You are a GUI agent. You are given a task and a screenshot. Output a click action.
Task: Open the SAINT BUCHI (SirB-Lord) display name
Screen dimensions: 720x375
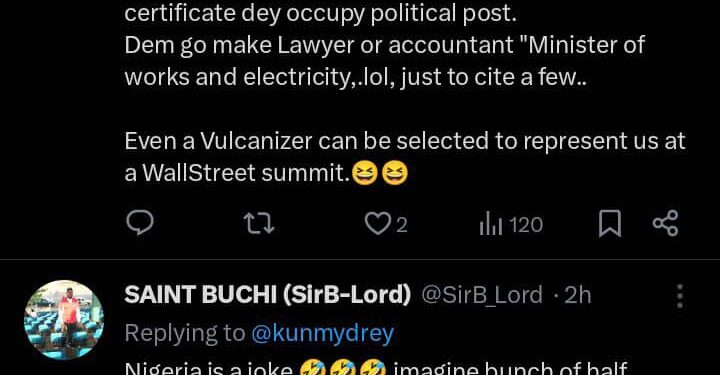[x=268, y=295]
